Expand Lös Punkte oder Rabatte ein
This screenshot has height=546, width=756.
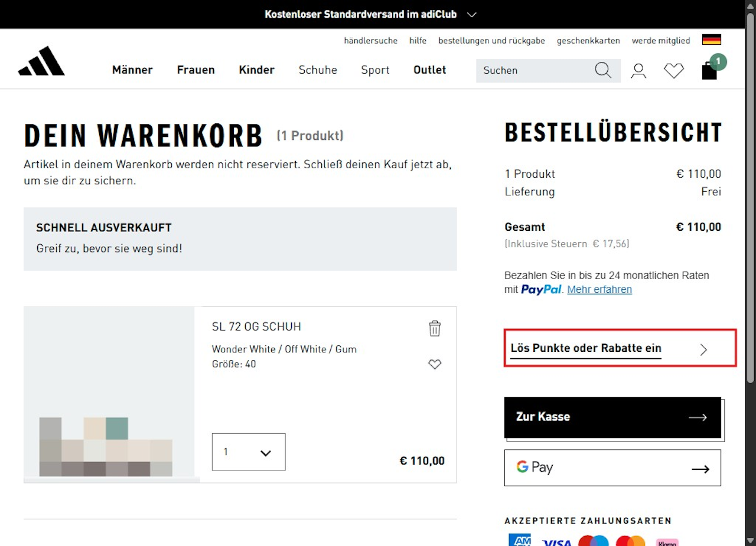pos(620,348)
